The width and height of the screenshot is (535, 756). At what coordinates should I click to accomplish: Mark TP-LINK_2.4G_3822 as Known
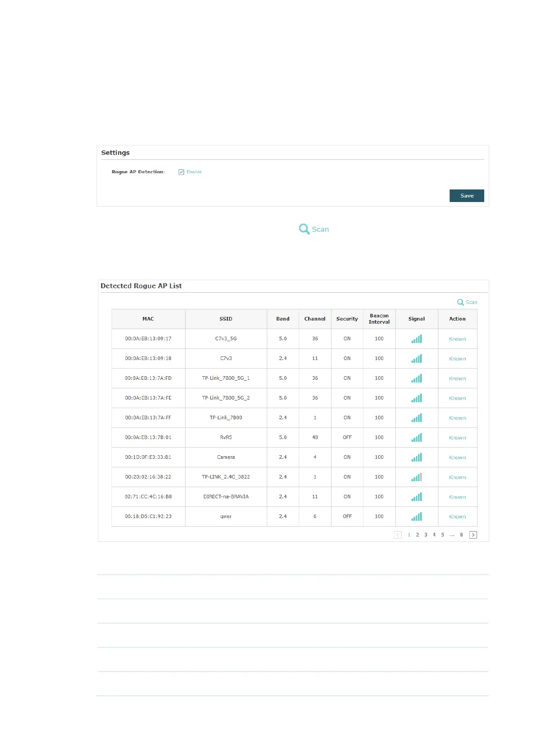click(x=457, y=477)
